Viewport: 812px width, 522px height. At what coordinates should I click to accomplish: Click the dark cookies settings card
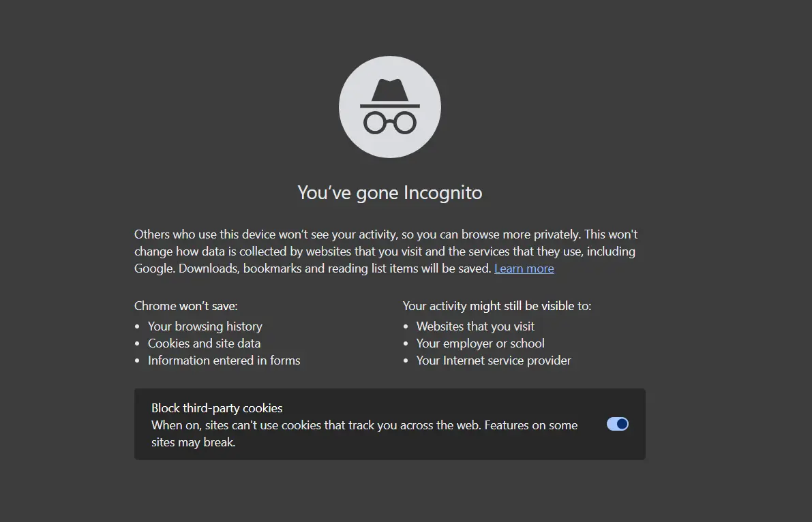pyautogui.click(x=389, y=424)
